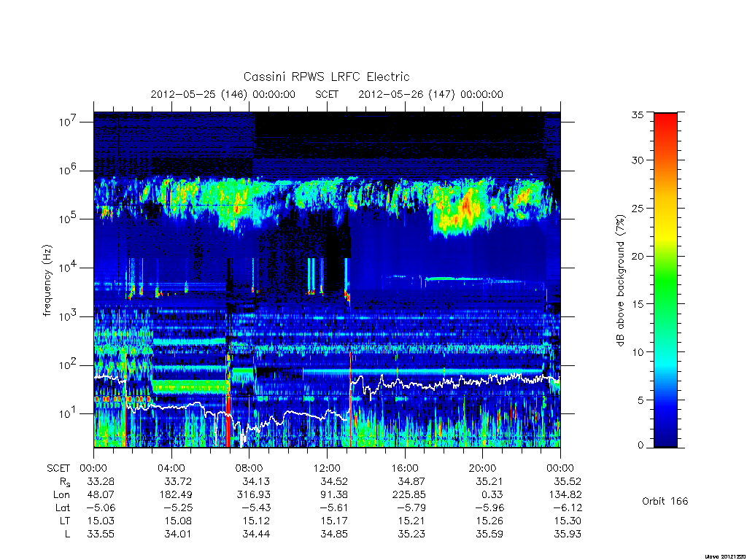Select the Lon value 91.38
Viewport: 747px width, 560px height.
tap(334, 495)
